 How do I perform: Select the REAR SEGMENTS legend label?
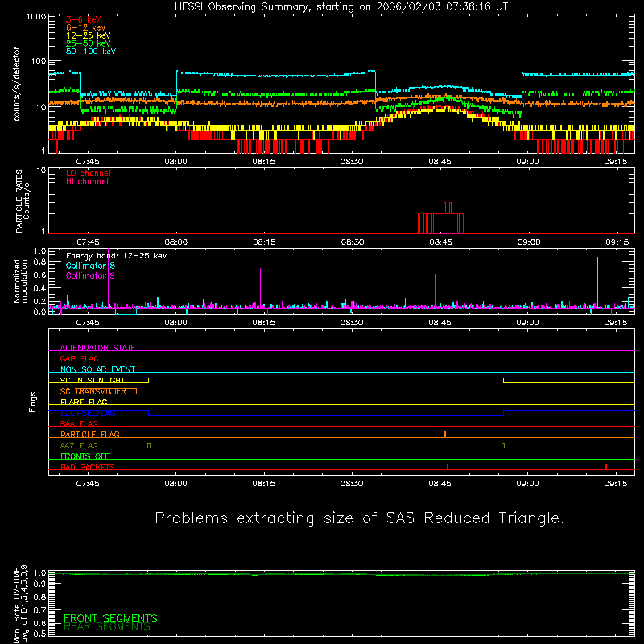point(107,627)
